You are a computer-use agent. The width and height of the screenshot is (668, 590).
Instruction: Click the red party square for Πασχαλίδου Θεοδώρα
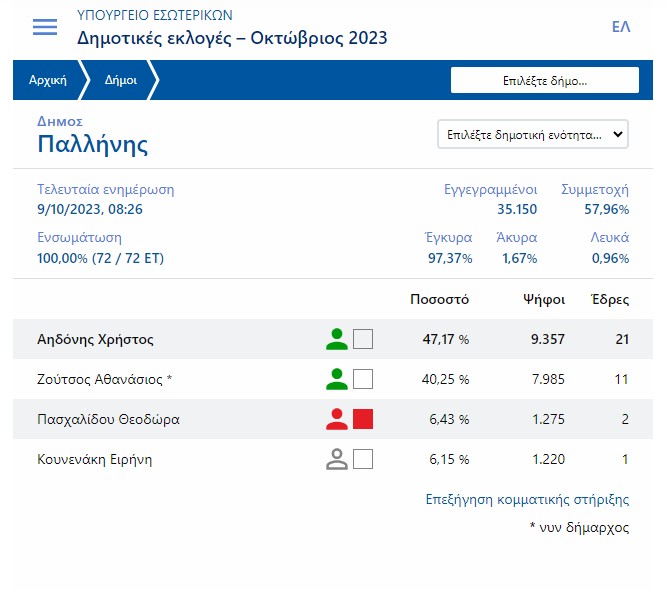[x=363, y=419]
